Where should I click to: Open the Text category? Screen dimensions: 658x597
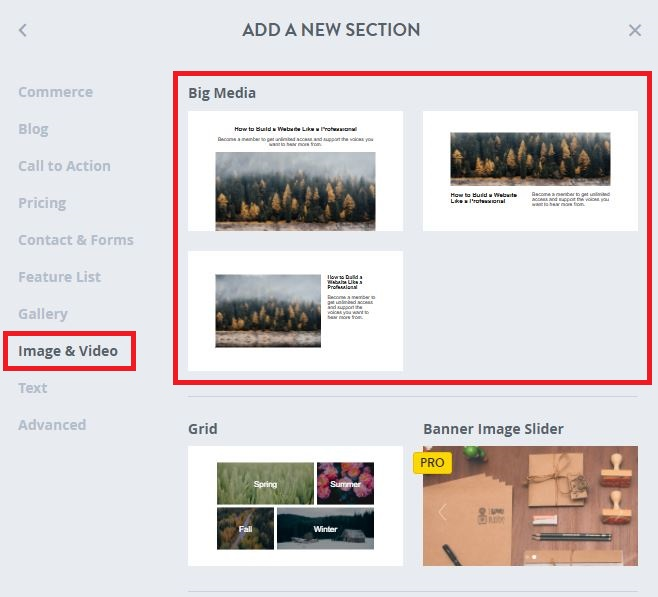click(x=33, y=388)
